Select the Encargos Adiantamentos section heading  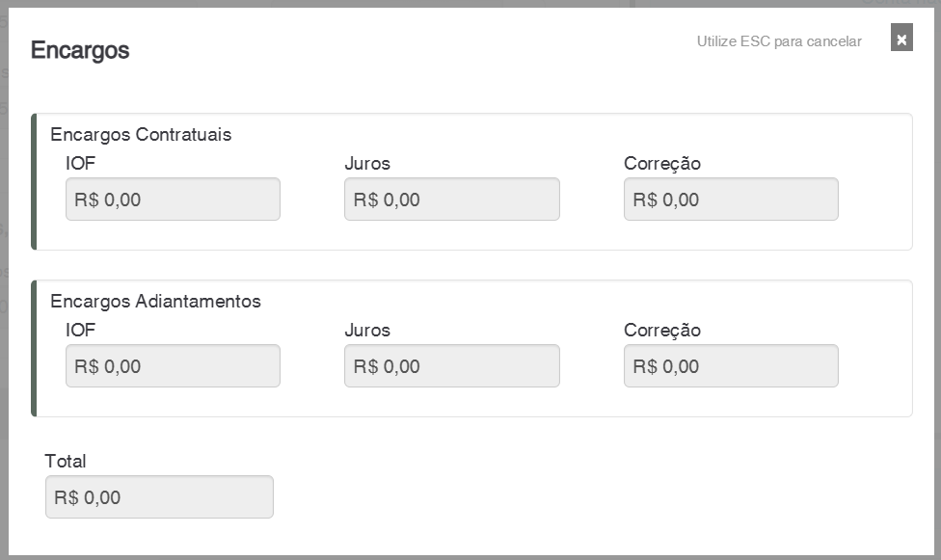155,301
